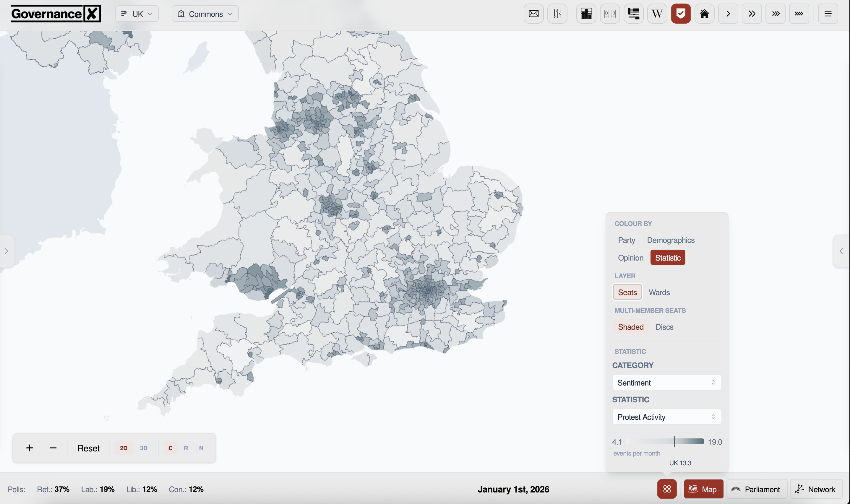Click the red four-circles layers button
Image resolution: width=850 pixels, height=504 pixels.
pos(667,489)
